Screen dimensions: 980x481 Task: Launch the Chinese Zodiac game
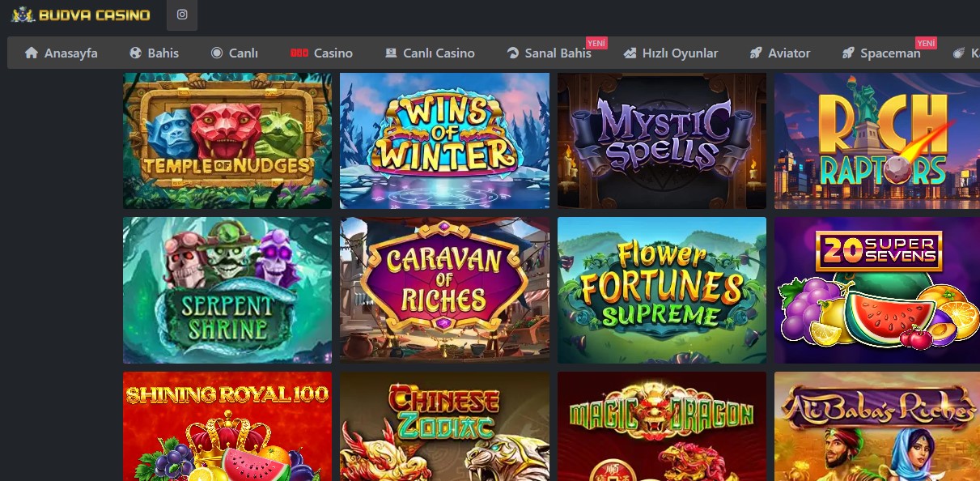click(444, 426)
